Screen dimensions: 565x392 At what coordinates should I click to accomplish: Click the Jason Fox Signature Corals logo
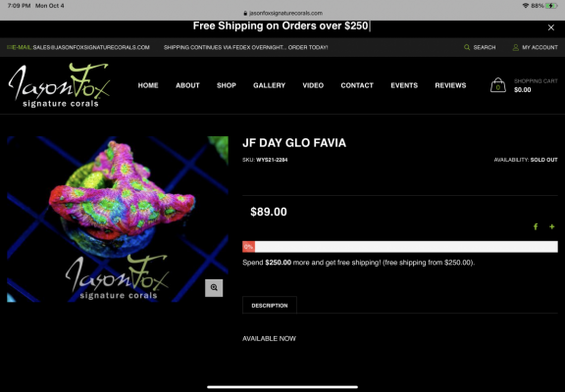click(59, 85)
